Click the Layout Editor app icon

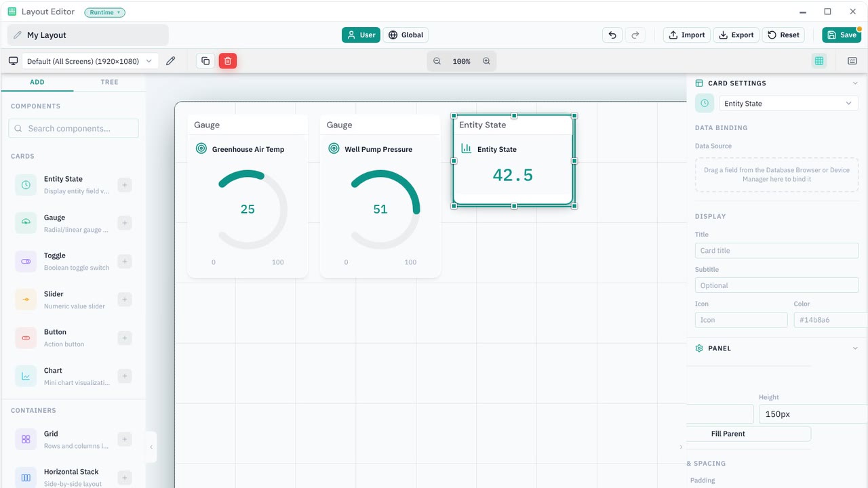point(12,12)
